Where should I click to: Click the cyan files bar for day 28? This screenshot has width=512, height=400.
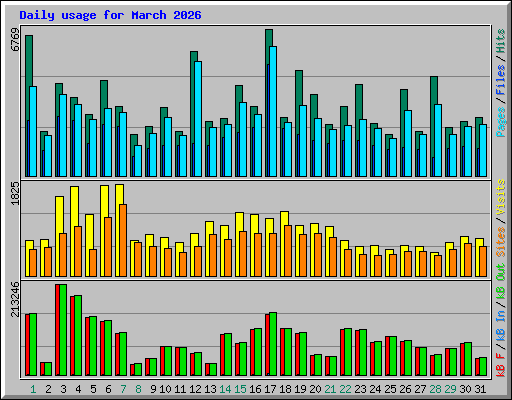click(x=438, y=141)
